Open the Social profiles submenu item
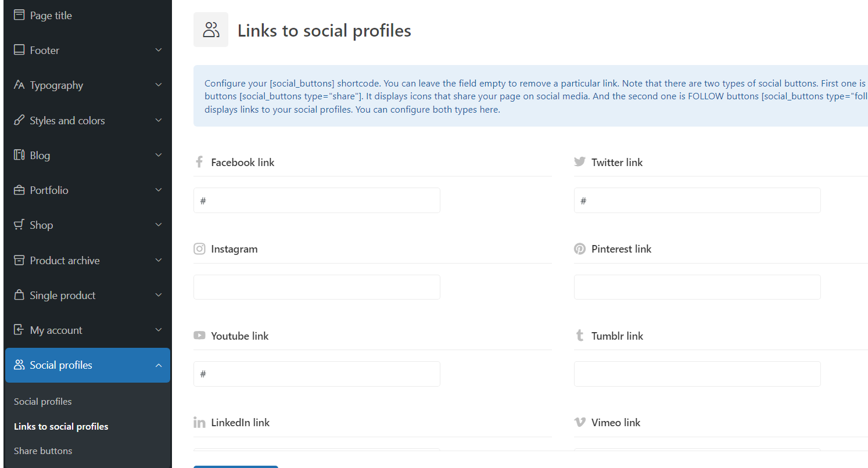 43,401
